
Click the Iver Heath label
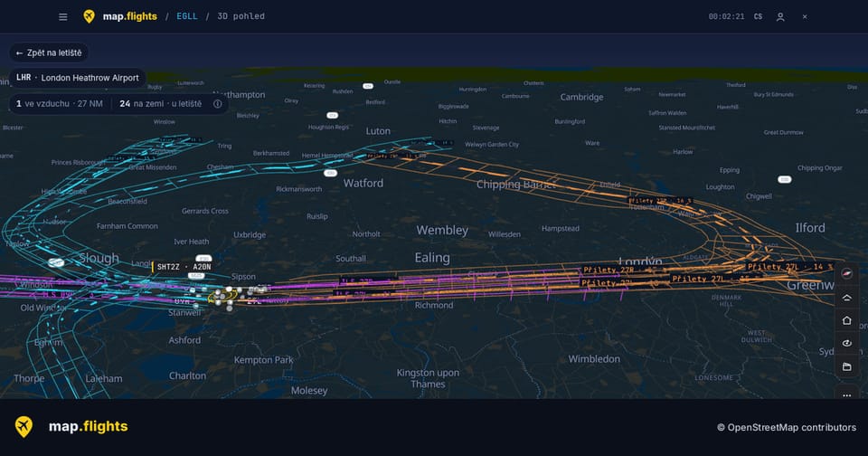(x=192, y=242)
